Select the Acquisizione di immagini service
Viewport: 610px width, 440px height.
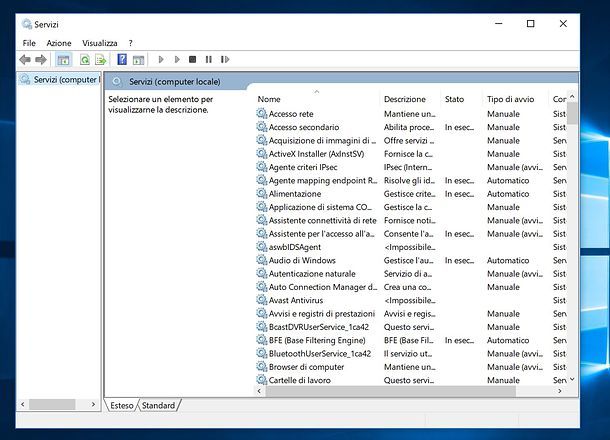(x=322, y=140)
